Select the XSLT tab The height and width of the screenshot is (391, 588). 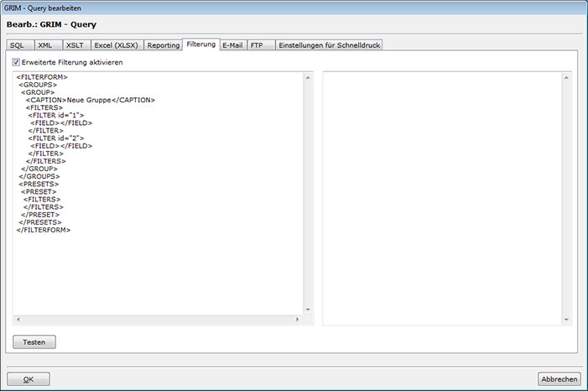point(75,45)
